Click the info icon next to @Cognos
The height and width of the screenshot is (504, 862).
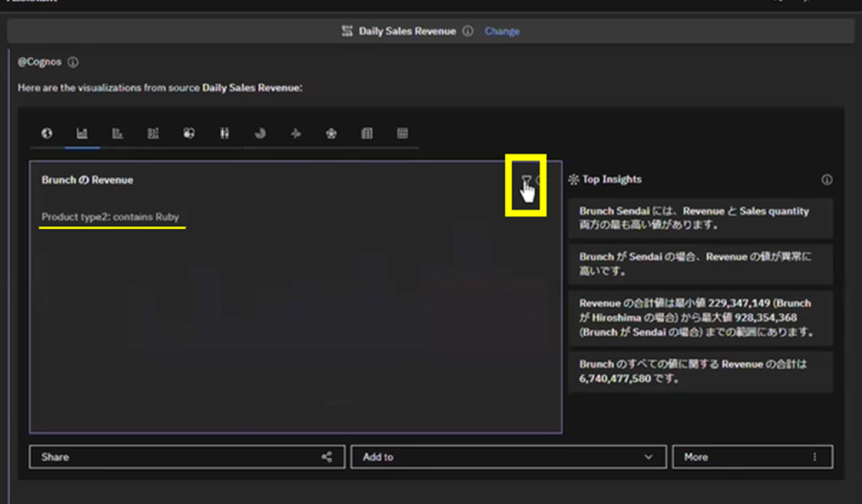[x=73, y=62]
